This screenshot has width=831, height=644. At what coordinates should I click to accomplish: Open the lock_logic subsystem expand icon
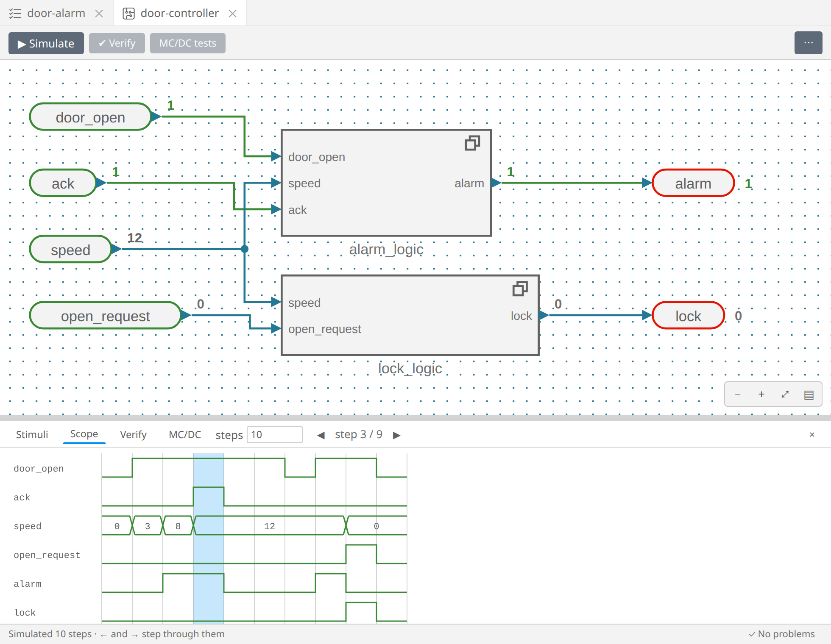pyautogui.click(x=520, y=289)
